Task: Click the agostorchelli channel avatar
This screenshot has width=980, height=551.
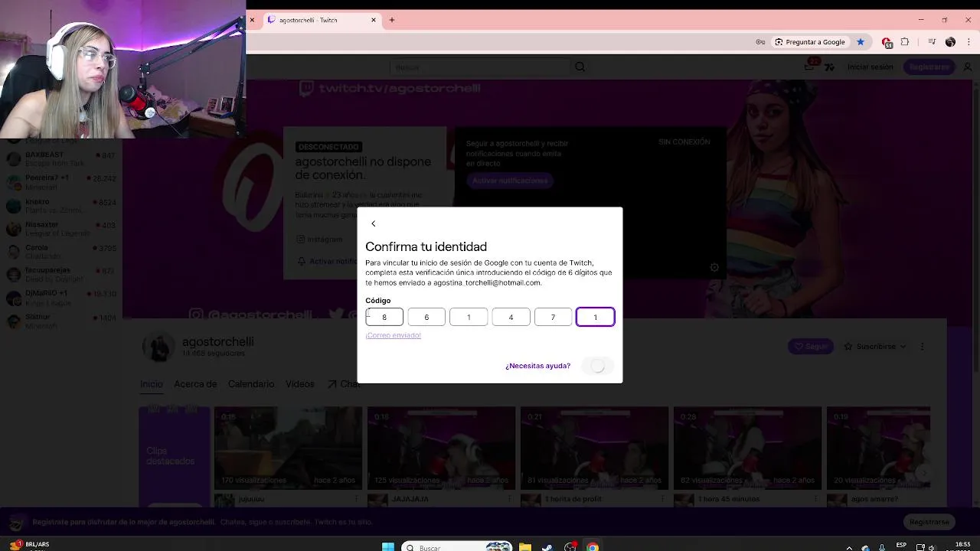Action: point(158,347)
